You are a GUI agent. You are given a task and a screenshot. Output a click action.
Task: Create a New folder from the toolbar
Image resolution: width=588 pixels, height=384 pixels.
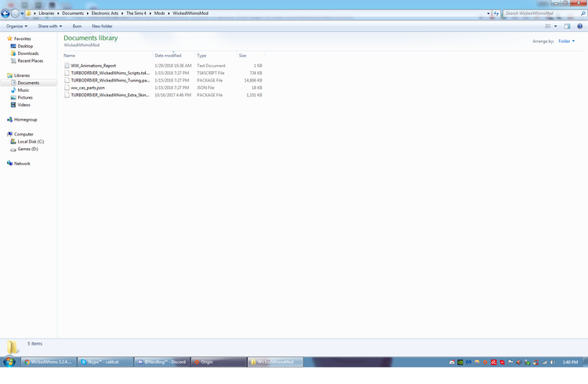coord(102,26)
